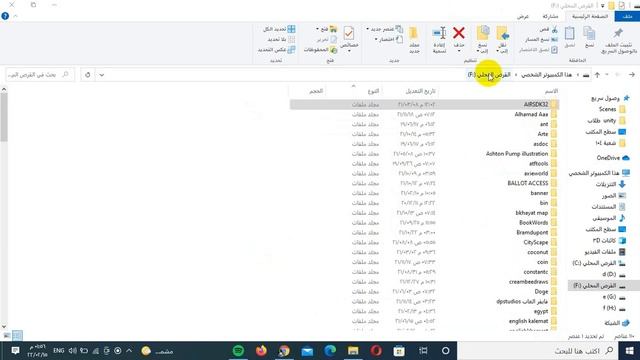Click the Refresh button beside the address bar

[88, 75]
